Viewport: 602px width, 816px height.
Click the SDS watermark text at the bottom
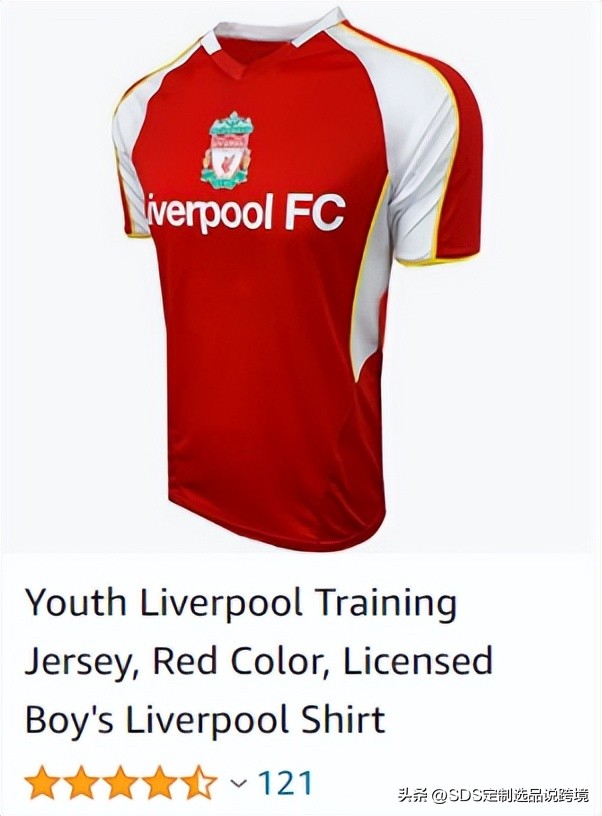click(494, 795)
